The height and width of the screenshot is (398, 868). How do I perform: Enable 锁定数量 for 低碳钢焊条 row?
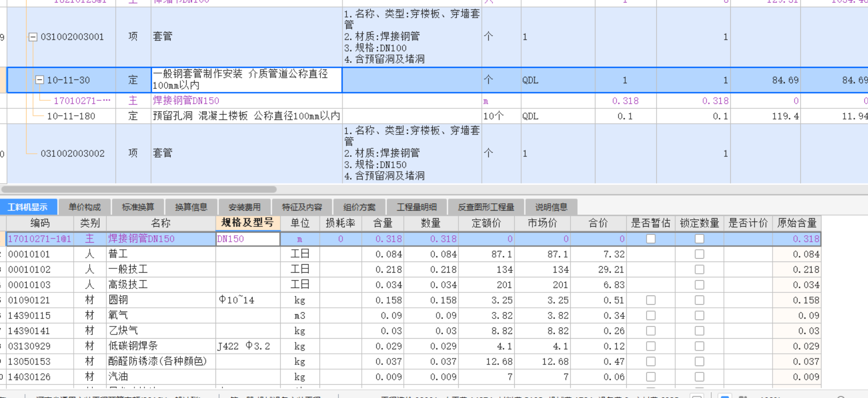point(699,346)
